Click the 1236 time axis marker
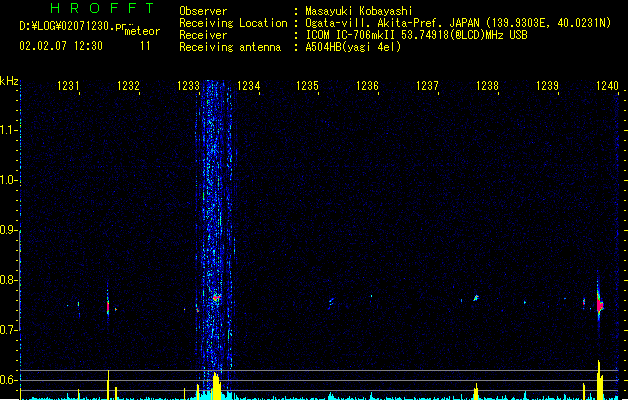Screen dimensions: 629x400 pyautogui.click(x=367, y=85)
